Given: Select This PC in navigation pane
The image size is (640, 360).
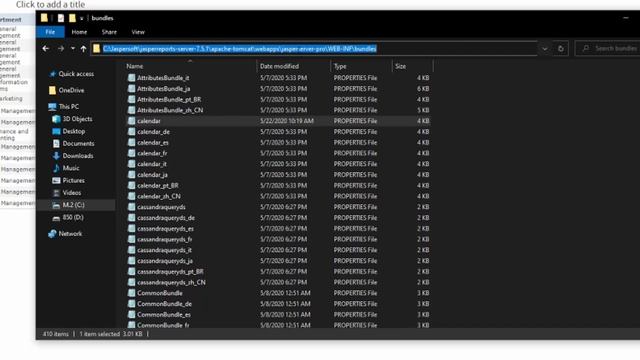Looking at the screenshot, I should click(x=69, y=107).
